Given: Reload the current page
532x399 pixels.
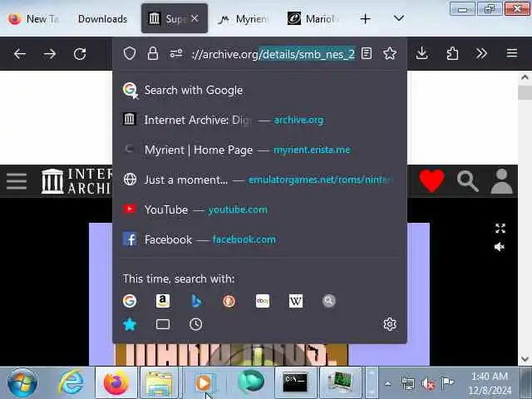Looking at the screenshot, I should [x=80, y=53].
